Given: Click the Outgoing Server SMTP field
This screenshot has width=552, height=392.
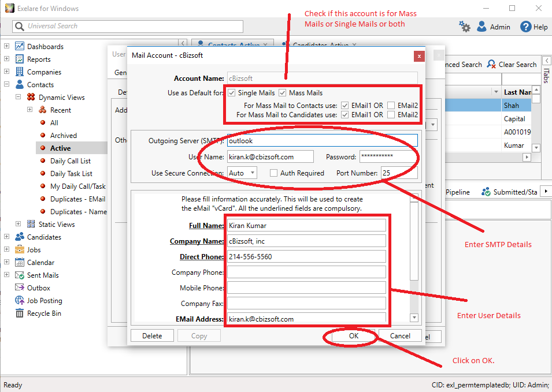Looking at the screenshot, I should coord(323,141).
